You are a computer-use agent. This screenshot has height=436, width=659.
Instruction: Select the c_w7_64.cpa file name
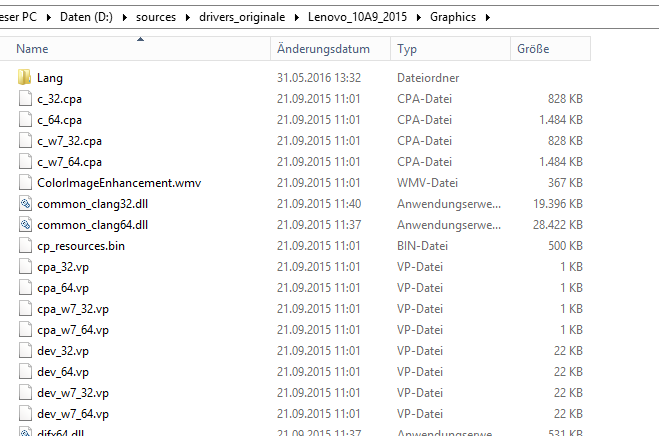pos(69,162)
